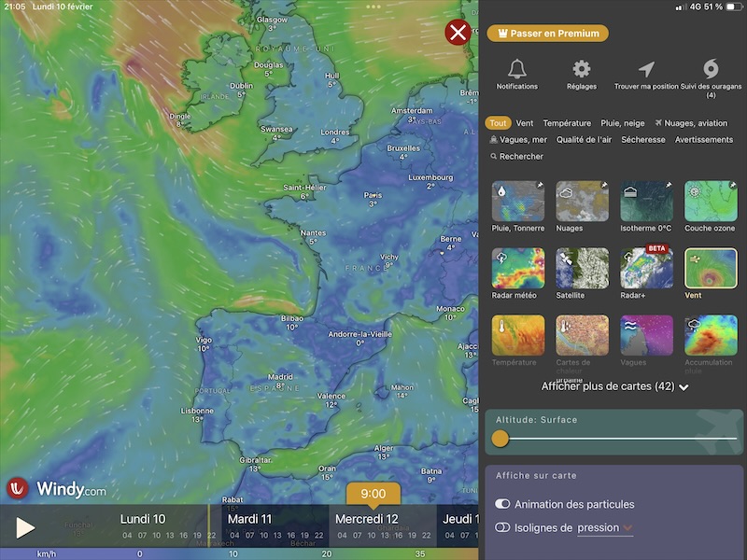Open the pression isolines dropdown
747x560 pixels.
pyautogui.click(x=605, y=527)
